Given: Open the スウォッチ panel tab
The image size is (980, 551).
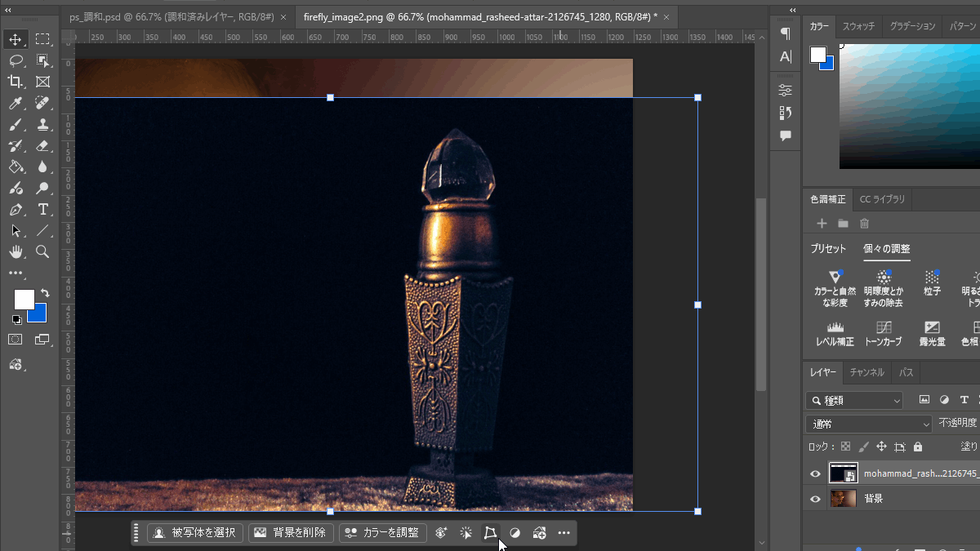Looking at the screenshot, I should click(x=857, y=26).
